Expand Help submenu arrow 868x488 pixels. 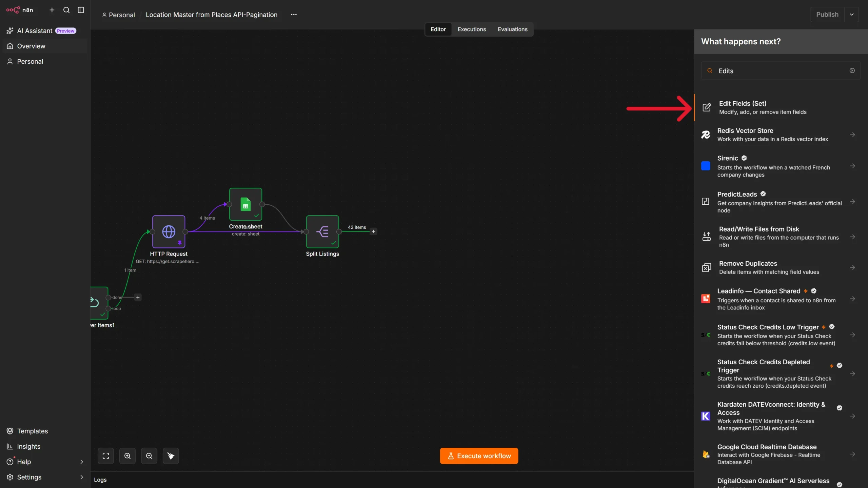coord(82,462)
